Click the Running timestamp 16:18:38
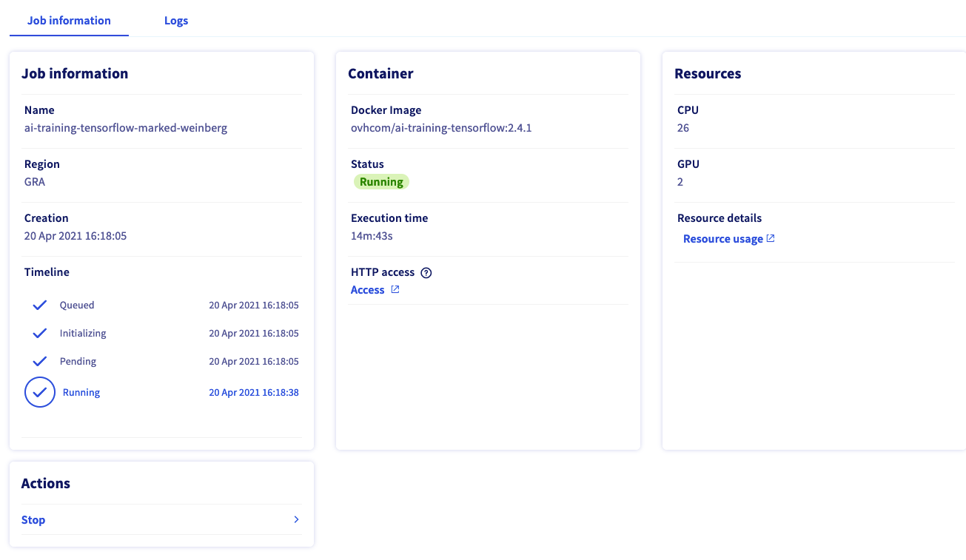The width and height of the screenshot is (966, 560). pyautogui.click(x=254, y=393)
